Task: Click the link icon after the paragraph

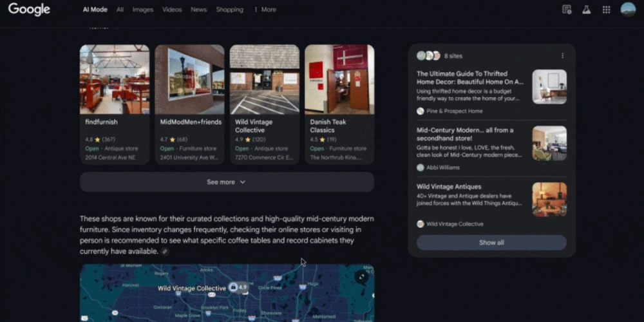Action: (165, 251)
